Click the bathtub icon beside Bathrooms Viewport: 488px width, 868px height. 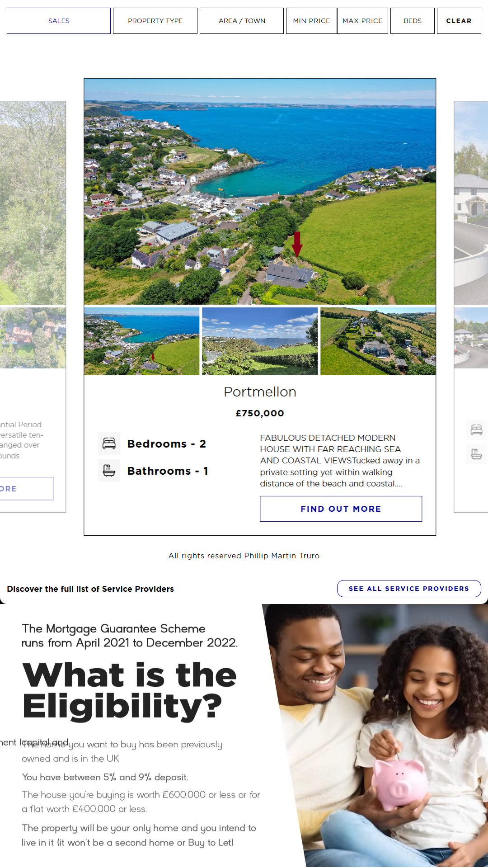(x=109, y=471)
